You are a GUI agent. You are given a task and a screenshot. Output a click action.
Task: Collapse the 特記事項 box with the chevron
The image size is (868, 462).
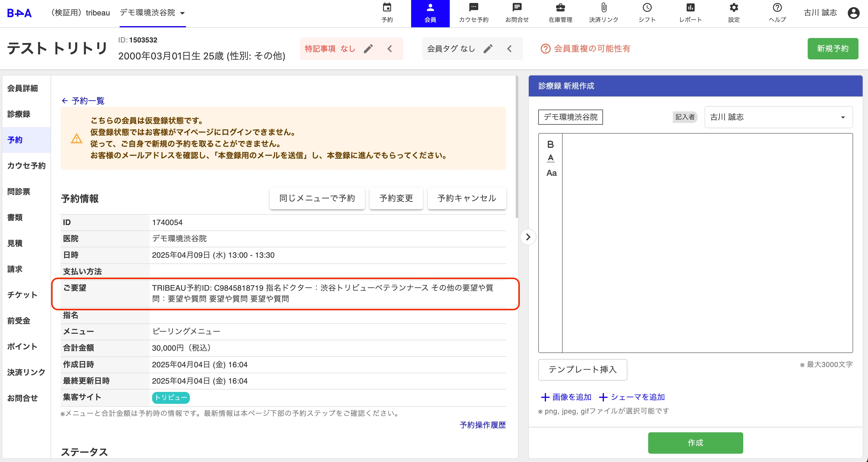[x=390, y=49]
